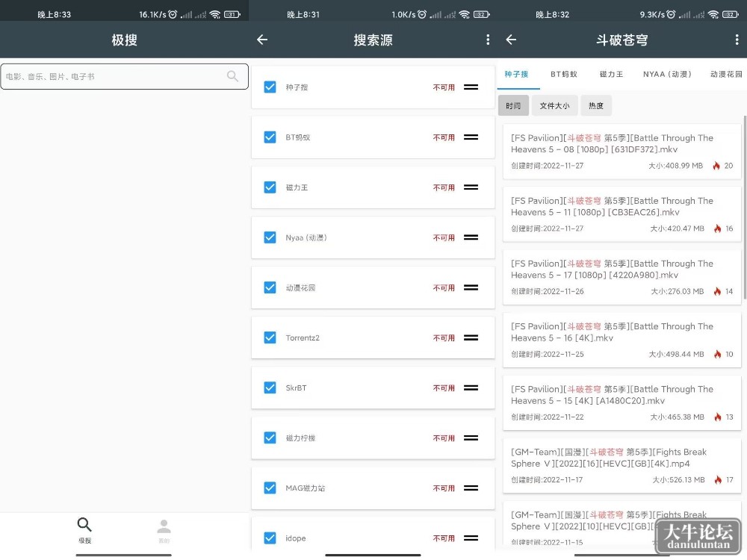The image size is (747, 560).
Task: Sort results by 文件大小
Action: click(x=554, y=106)
